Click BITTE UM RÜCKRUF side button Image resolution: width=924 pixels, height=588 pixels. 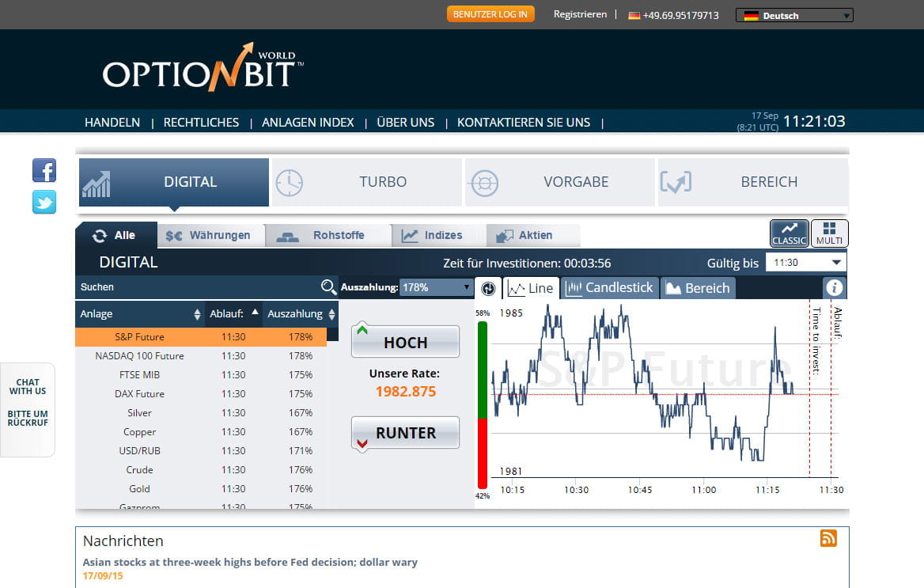tap(28, 418)
